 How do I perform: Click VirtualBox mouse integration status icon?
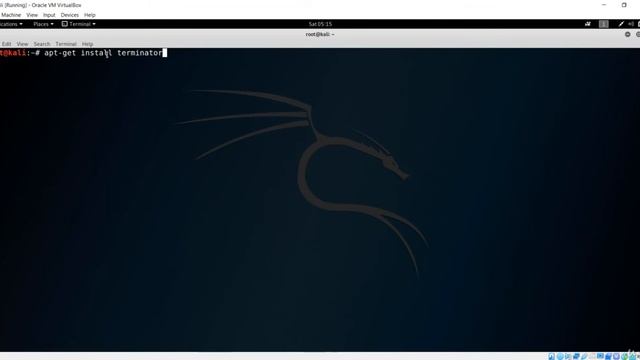tap(624, 356)
